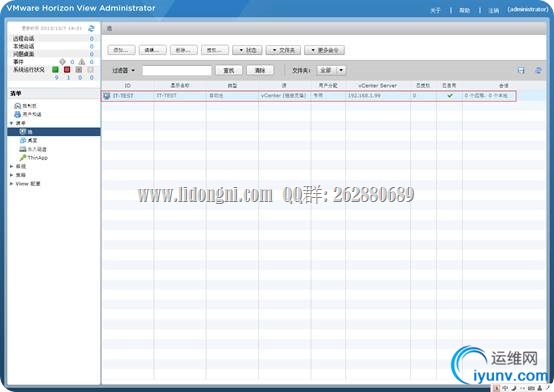The image size is (554, 392).
Task: Expand the 策略 policies tree section
Action: [12, 175]
